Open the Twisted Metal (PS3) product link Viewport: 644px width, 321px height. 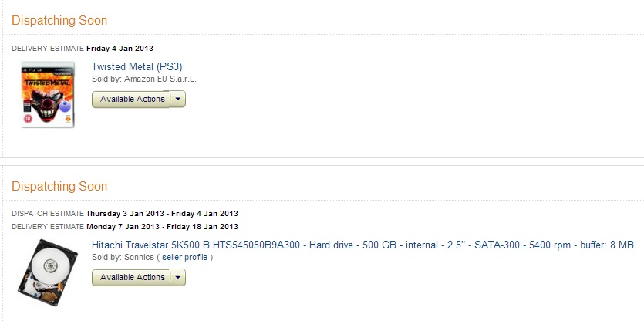(x=137, y=66)
